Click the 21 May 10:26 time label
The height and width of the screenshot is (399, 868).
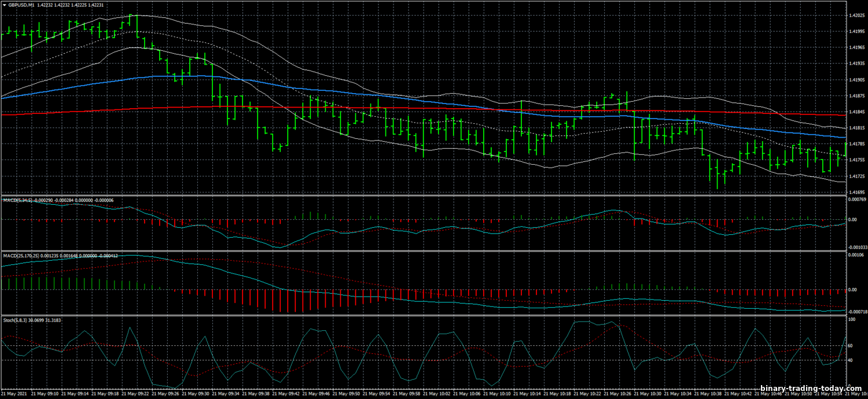tap(617, 393)
